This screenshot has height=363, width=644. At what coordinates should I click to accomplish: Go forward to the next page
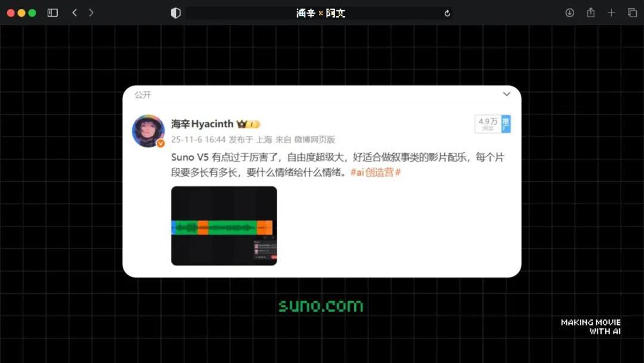(91, 13)
